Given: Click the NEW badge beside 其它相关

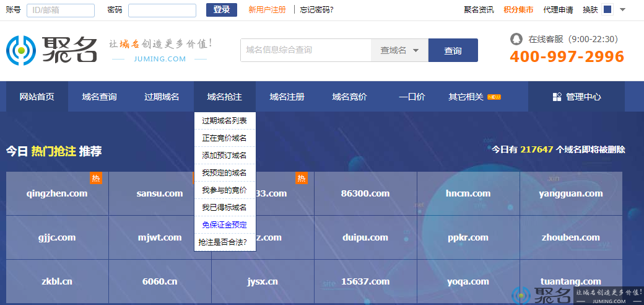Looking at the screenshot, I should click(x=494, y=97).
